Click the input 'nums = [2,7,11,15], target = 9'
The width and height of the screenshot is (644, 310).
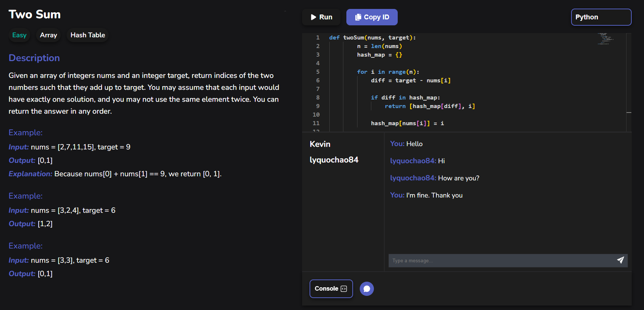click(x=81, y=147)
